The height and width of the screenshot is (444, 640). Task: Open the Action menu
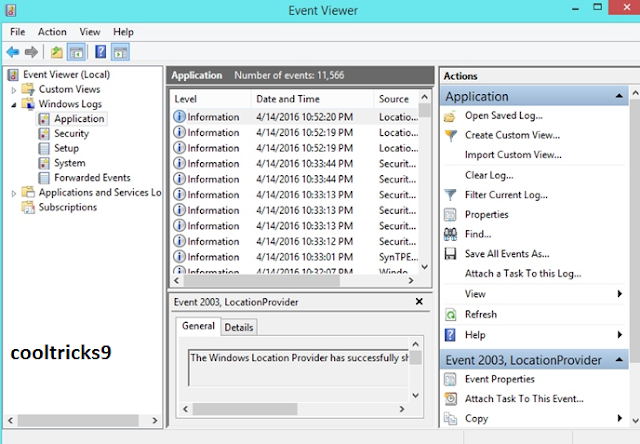[x=52, y=32]
